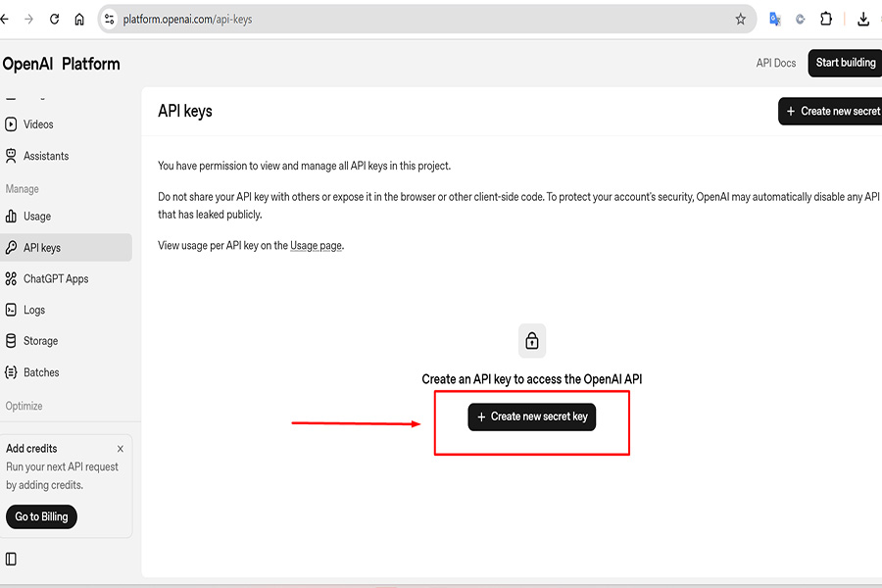Screen dimensions: 882x588
Task: Open the browser extensions puzzle icon
Action: tap(826, 19)
